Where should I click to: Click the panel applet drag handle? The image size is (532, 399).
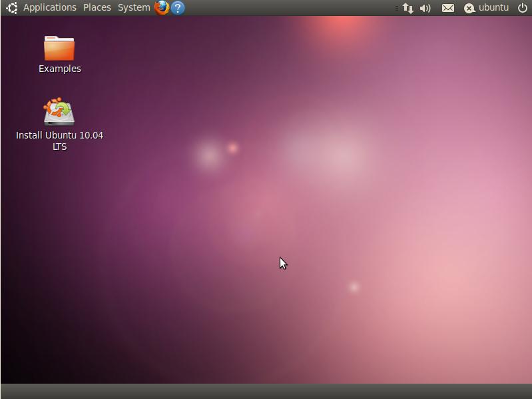pos(397,8)
